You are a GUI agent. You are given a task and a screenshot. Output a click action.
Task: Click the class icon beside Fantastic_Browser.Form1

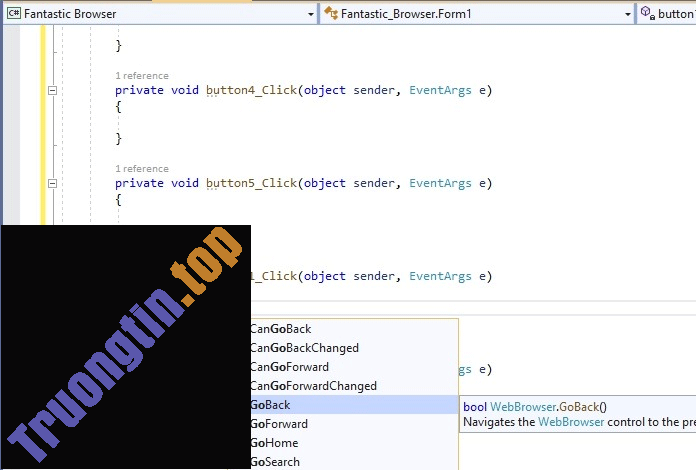330,14
